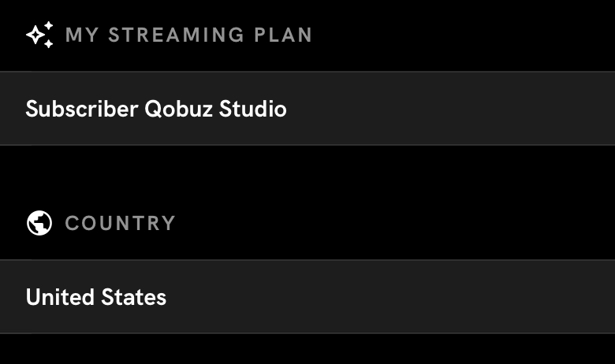615x364 pixels.
Task: Click the small lower-right star of sparkle icon
Action: click(49, 43)
